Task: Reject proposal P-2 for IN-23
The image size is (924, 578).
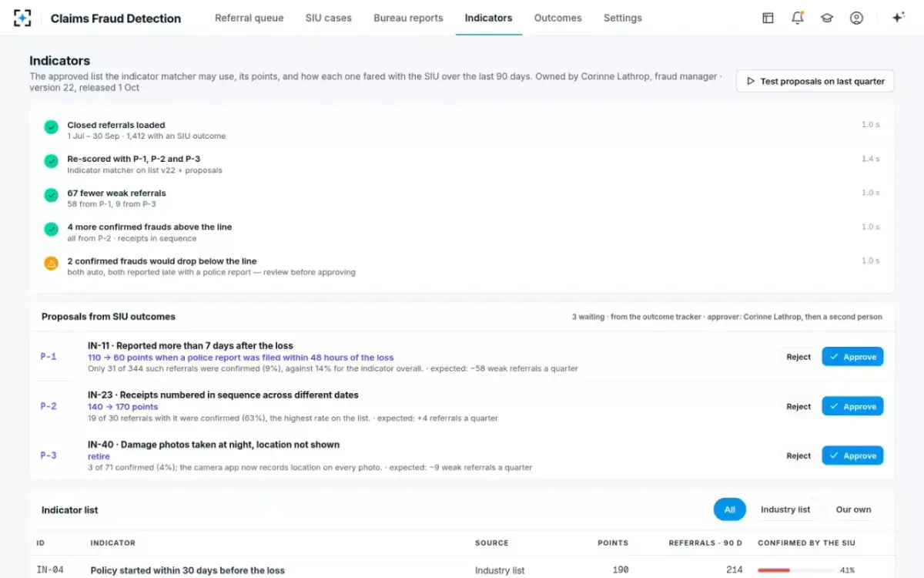Action: tap(798, 406)
